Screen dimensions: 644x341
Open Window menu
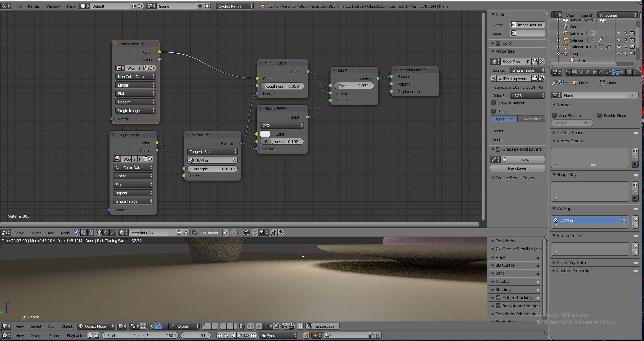(x=53, y=6)
